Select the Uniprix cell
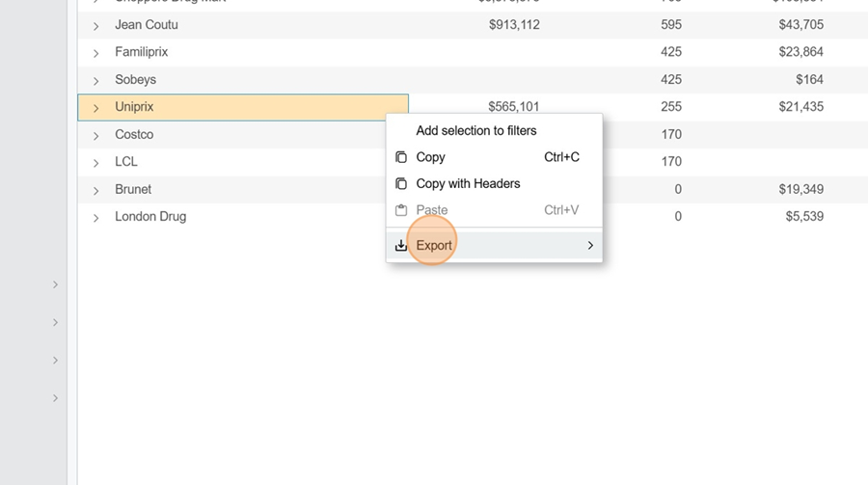 pos(243,107)
